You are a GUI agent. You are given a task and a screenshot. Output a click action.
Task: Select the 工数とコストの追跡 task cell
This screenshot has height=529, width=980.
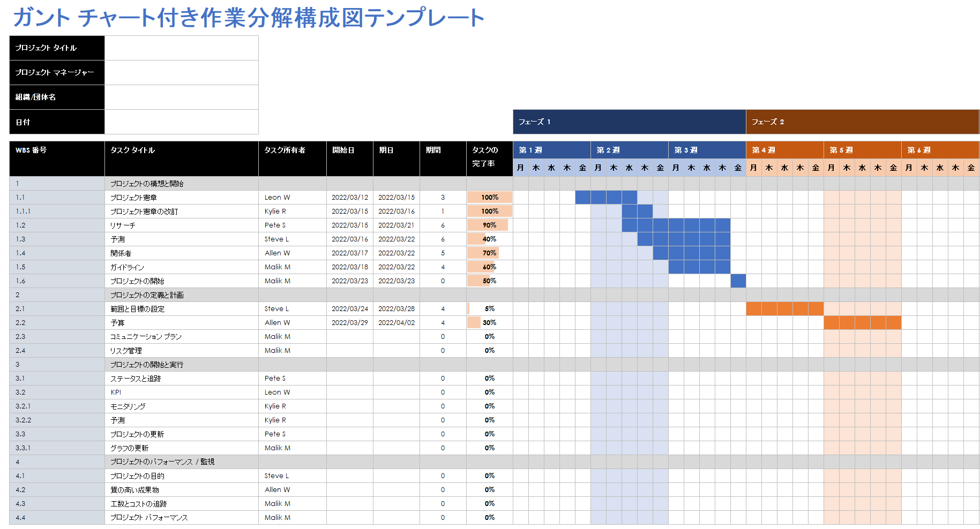[x=182, y=504]
